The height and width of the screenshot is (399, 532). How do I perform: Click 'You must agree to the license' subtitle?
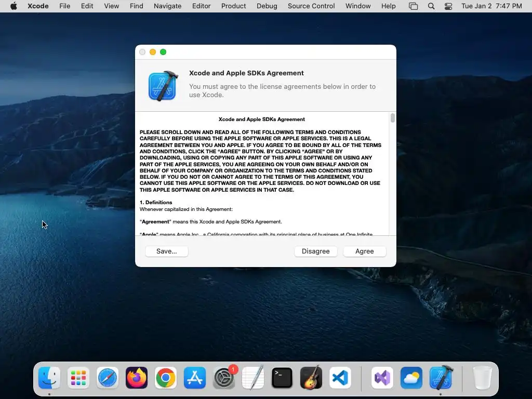point(282,90)
